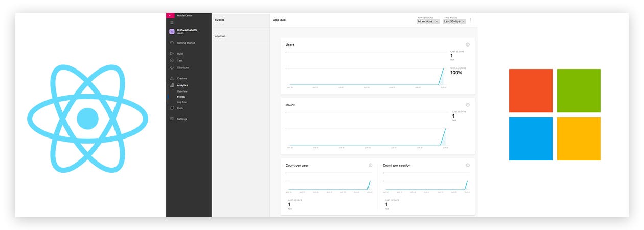Select the RNCodePushIOS app name

pos(187,30)
